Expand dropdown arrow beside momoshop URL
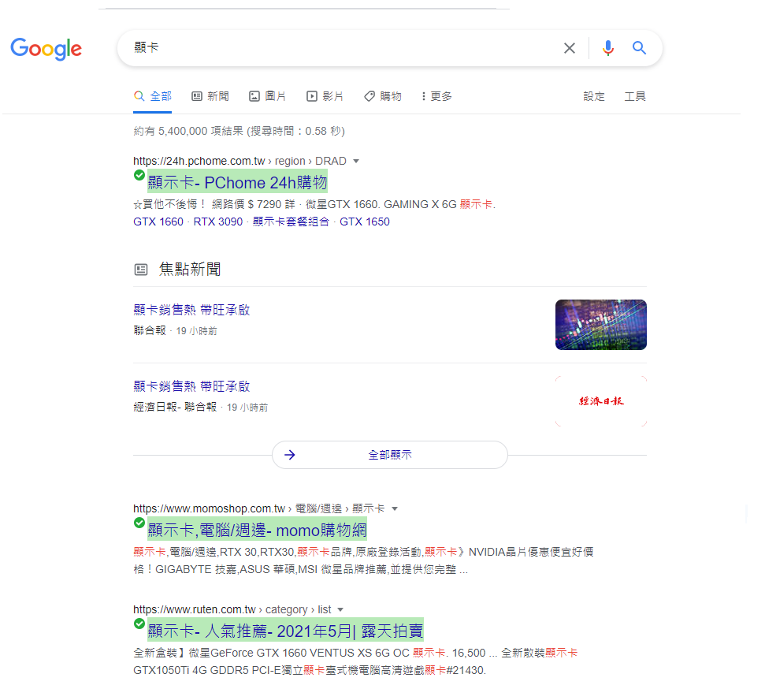 click(x=395, y=508)
